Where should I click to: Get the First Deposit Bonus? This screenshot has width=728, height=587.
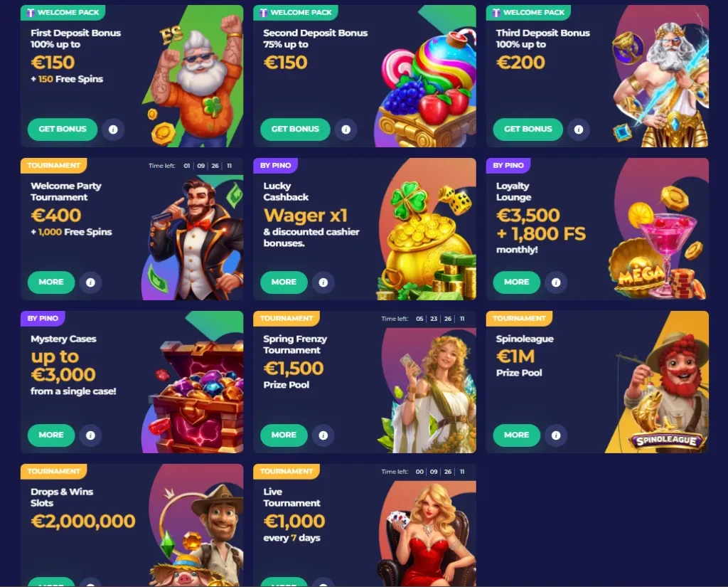pos(63,129)
